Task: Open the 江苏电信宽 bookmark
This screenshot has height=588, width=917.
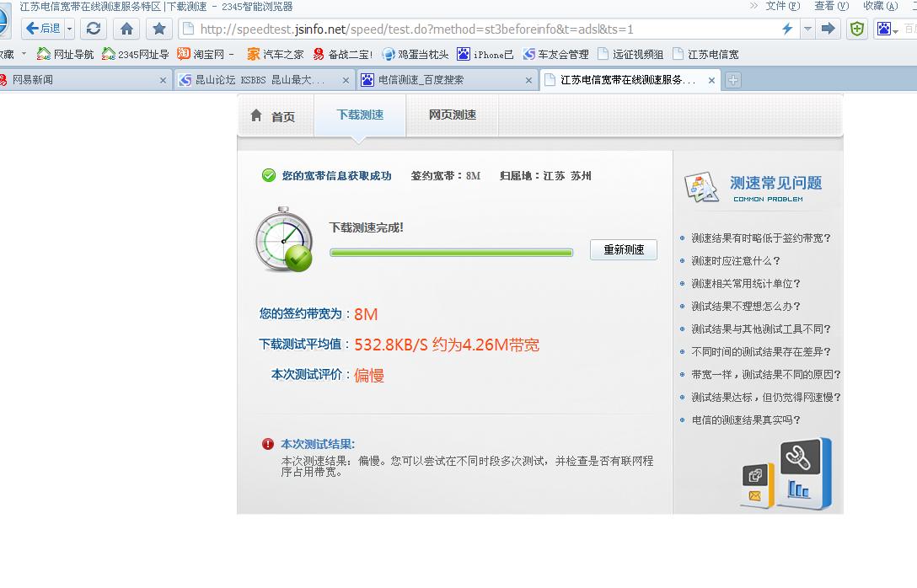Action: [x=705, y=54]
